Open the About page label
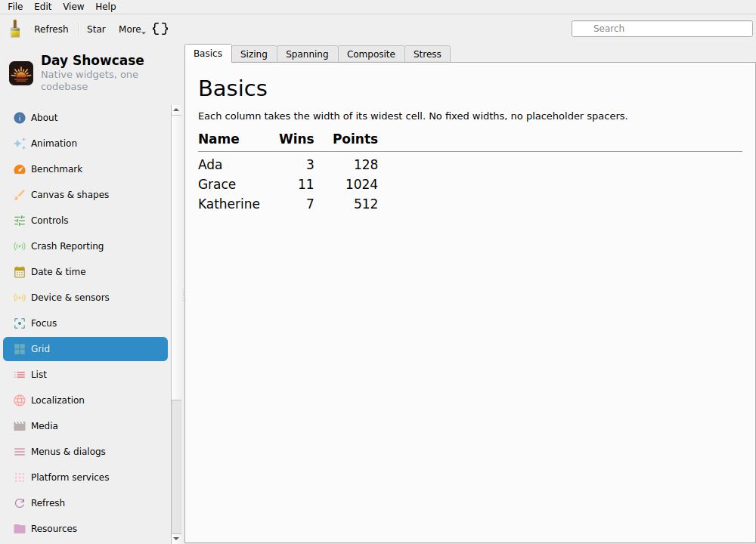This screenshot has height=544, width=756. tap(45, 118)
